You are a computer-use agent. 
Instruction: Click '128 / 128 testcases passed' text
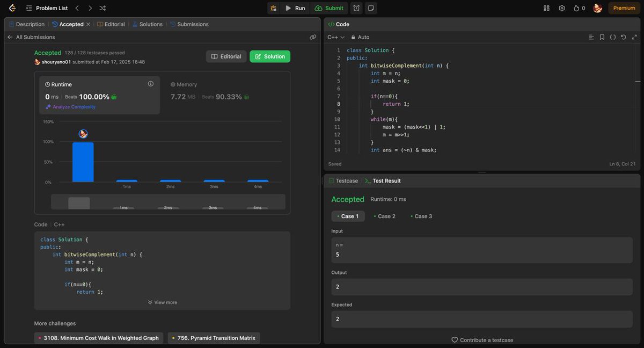(x=94, y=53)
